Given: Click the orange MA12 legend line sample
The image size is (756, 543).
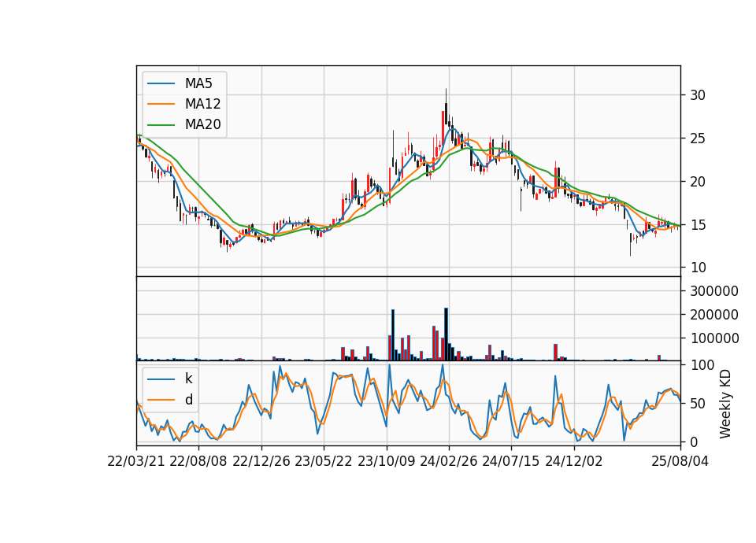Looking at the screenshot, I should point(161,104).
